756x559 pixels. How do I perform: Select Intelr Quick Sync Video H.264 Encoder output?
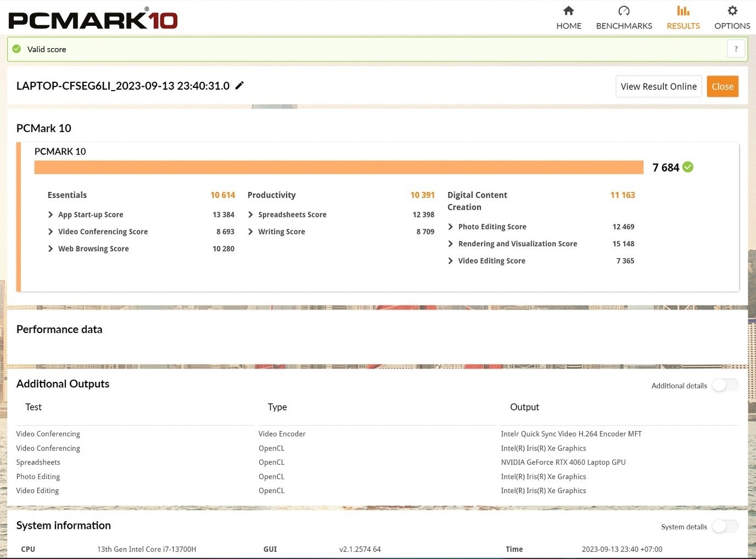click(x=571, y=433)
